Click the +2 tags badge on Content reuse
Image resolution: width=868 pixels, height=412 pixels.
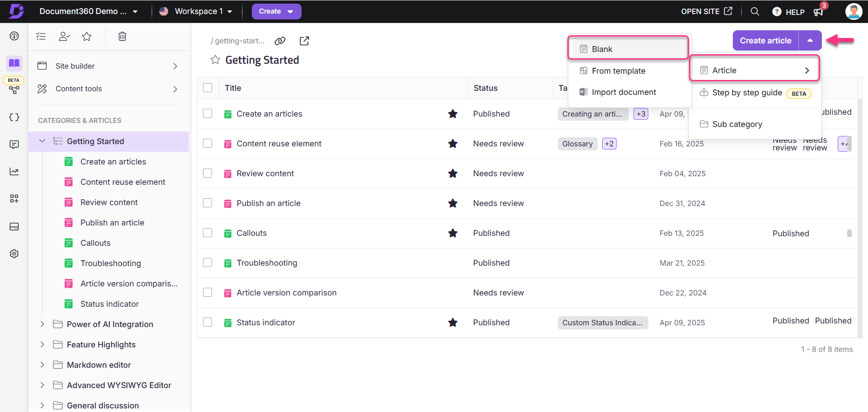609,144
